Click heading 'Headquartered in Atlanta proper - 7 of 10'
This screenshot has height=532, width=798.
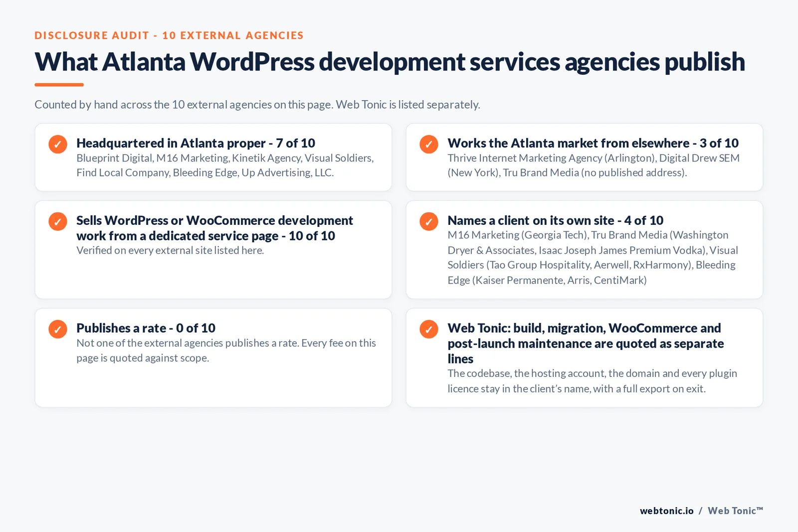[196, 143]
